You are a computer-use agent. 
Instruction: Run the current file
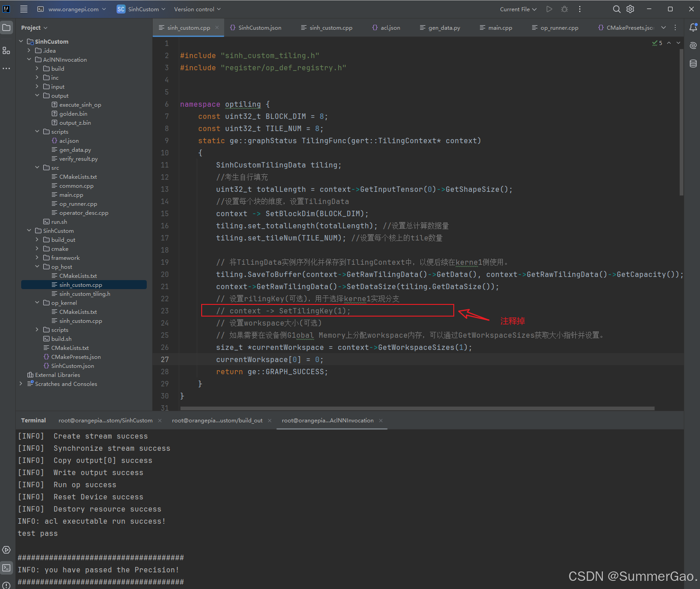(x=549, y=9)
